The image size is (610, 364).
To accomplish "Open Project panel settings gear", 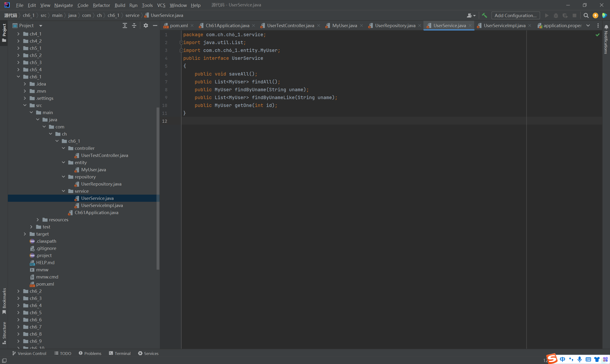I will click(x=146, y=25).
